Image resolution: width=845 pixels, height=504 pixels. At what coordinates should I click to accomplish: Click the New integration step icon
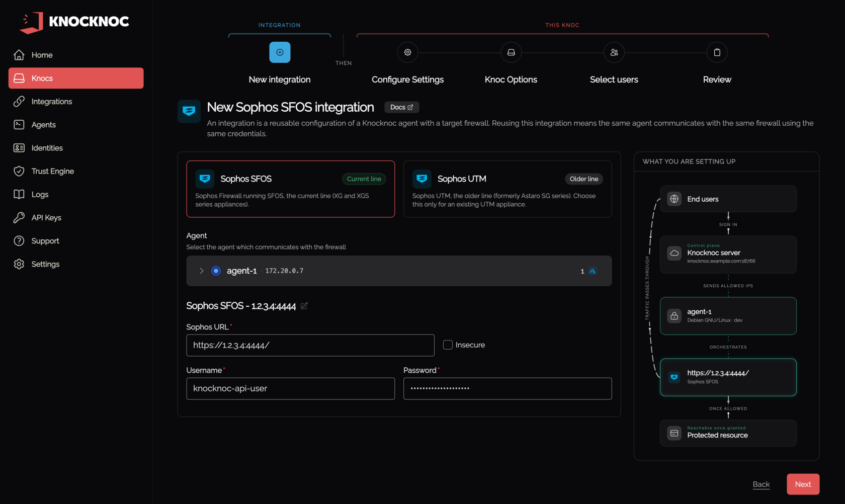point(280,52)
